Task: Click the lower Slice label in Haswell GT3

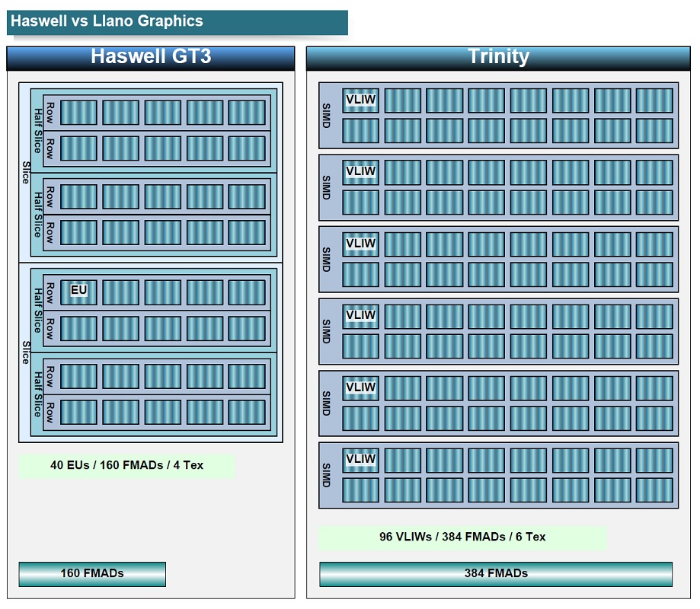Action: click(24, 352)
